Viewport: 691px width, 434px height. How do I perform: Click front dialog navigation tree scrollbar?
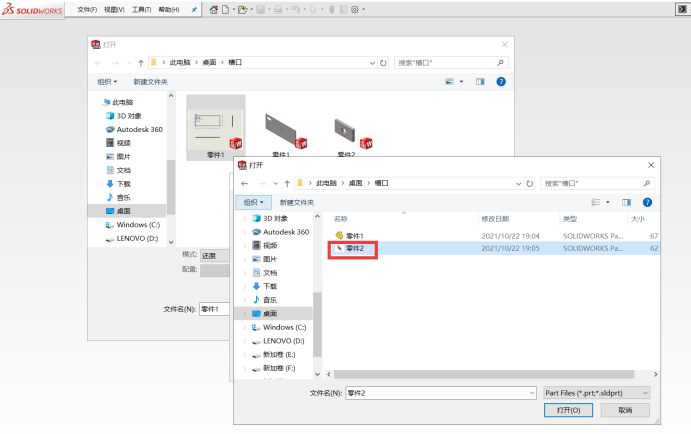(x=317, y=325)
